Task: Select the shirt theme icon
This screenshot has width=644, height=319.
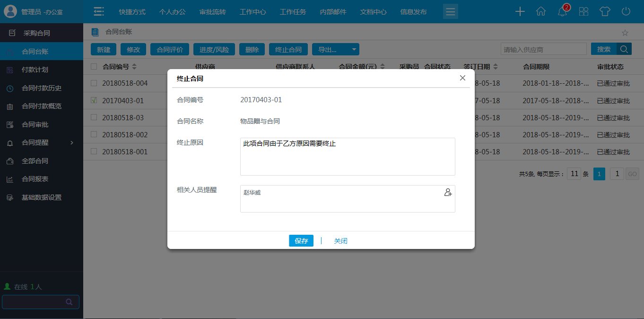Action: pos(605,11)
